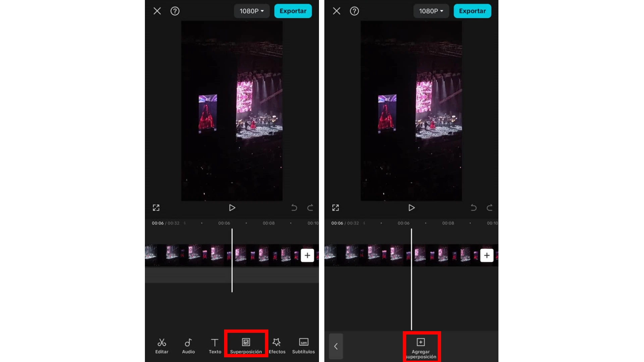This screenshot has width=644, height=362.
Task: Open the Editar scissors tool in left panel
Action: pyautogui.click(x=162, y=346)
